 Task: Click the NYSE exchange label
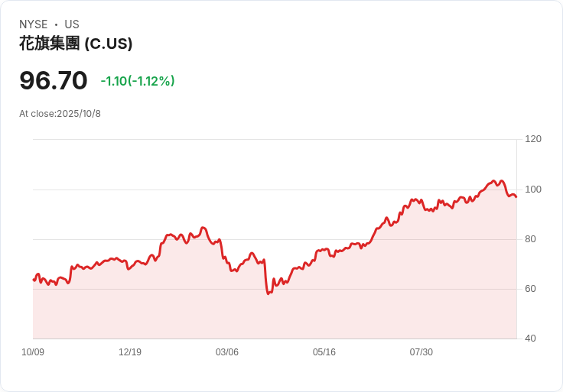point(34,24)
